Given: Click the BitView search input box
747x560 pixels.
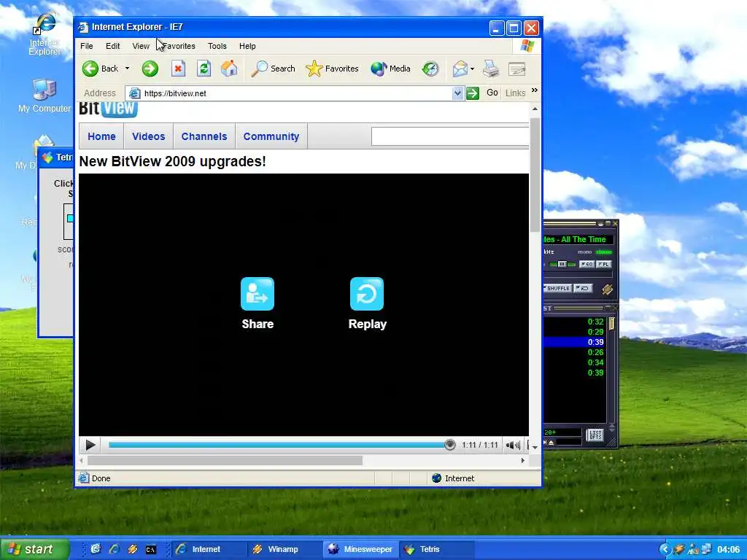Looking at the screenshot, I should pyautogui.click(x=450, y=136).
